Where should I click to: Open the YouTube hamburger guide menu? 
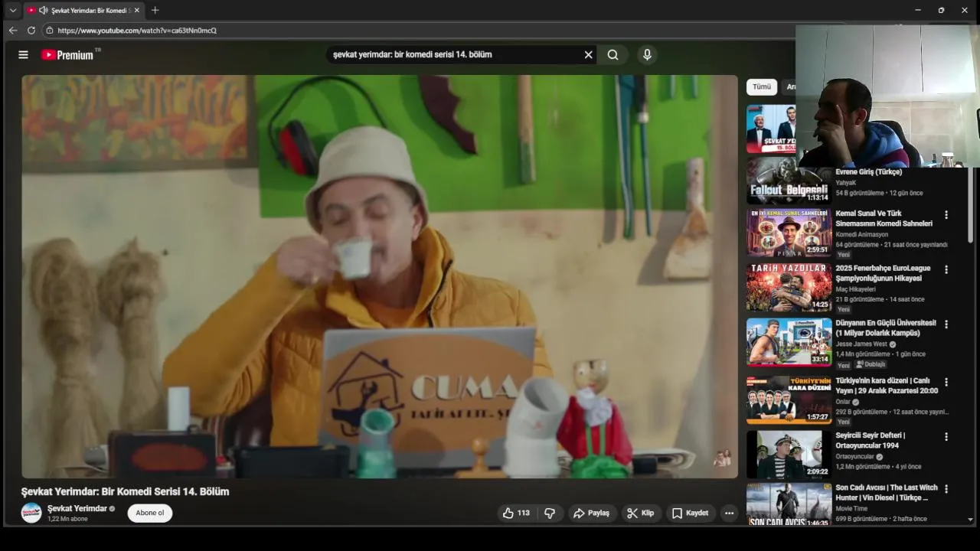pos(23,54)
